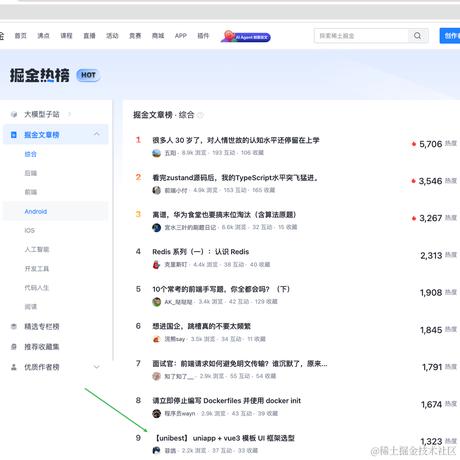This screenshot has height=460, width=460.
Task: Open article 很多人 30 岁了 title
Action: [x=236, y=140]
